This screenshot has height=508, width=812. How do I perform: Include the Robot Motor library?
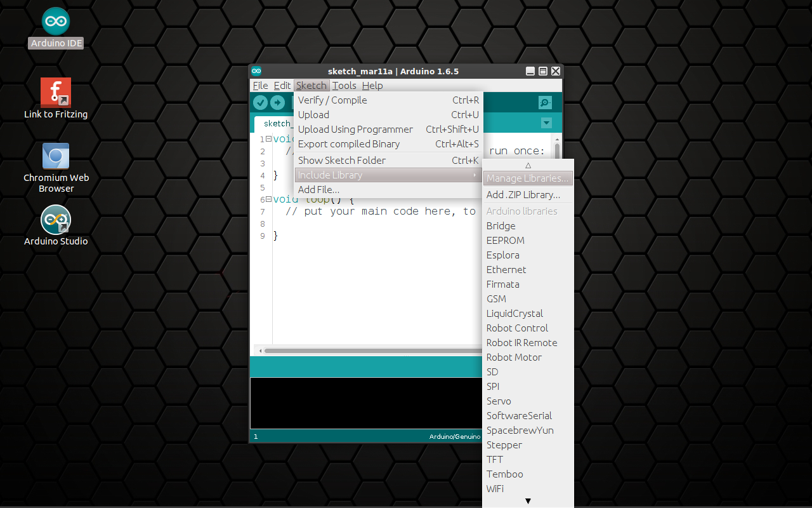point(528,358)
